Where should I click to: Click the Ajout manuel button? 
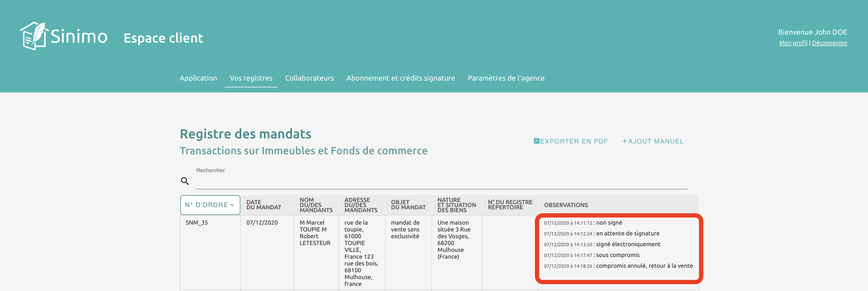(653, 141)
